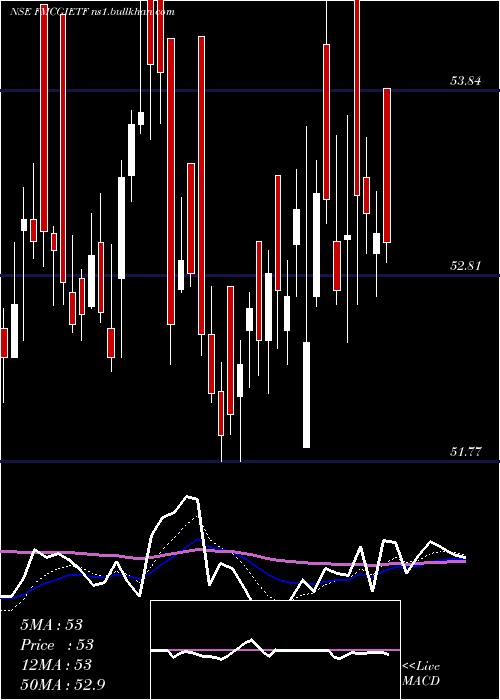The image size is (500, 700).
Task: Click the MACD inset chart panel
Action: click(x=275, y=650)
